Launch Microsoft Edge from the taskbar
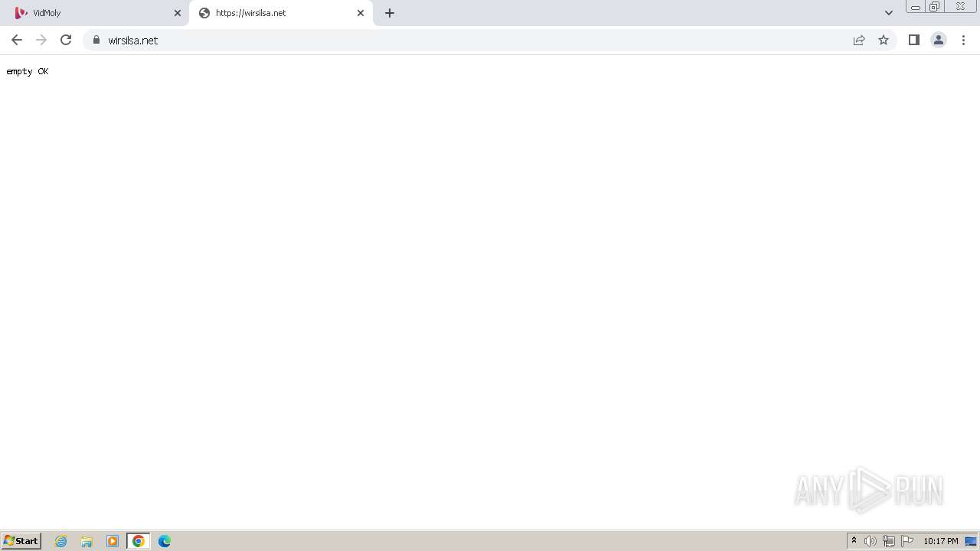This screenshot has height=551, width=980. click(165, 541)
